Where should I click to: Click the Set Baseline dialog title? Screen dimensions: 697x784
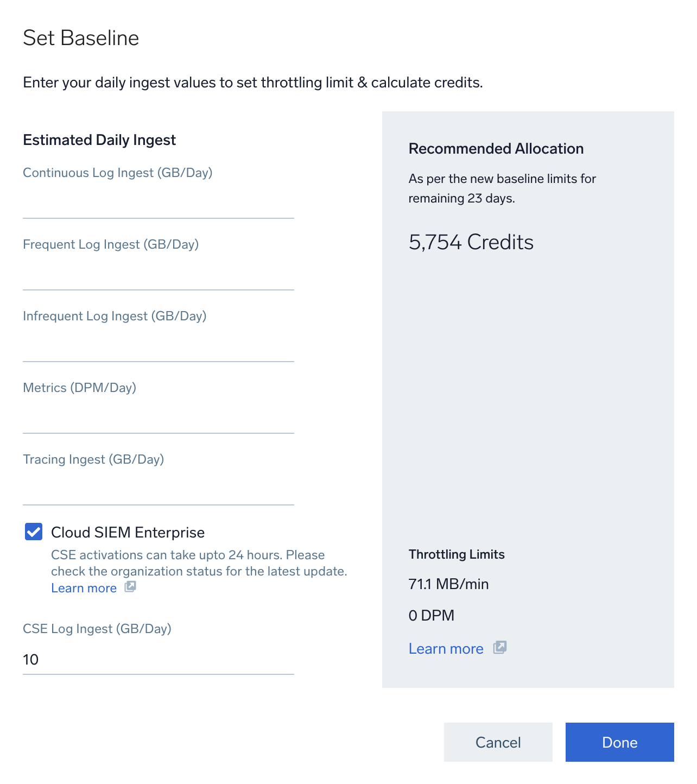click(81, 38)
